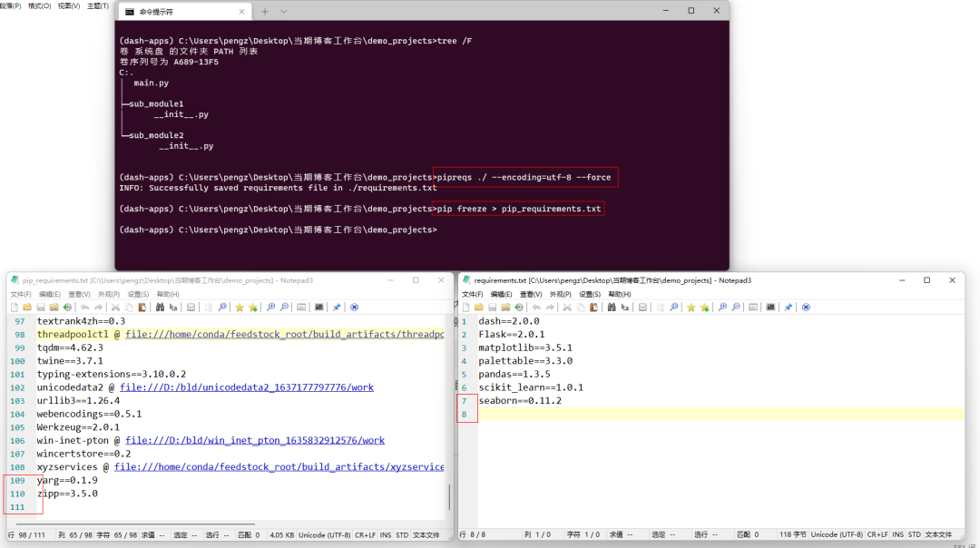The width and height of the screenshot is (980, 548).
Task: Toggle INS insert mode in requirements.txt status bar
Action: (898, 535)
